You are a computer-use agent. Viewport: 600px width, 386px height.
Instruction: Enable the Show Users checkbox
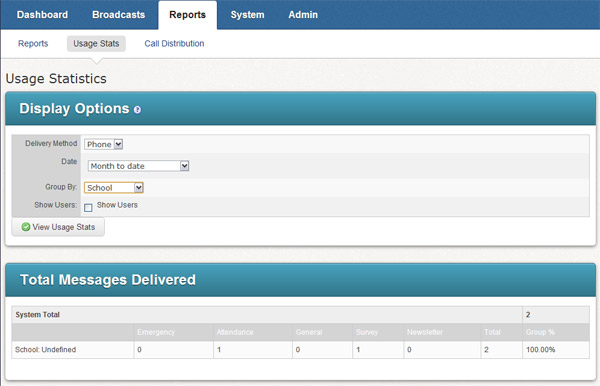coord(88,208)
